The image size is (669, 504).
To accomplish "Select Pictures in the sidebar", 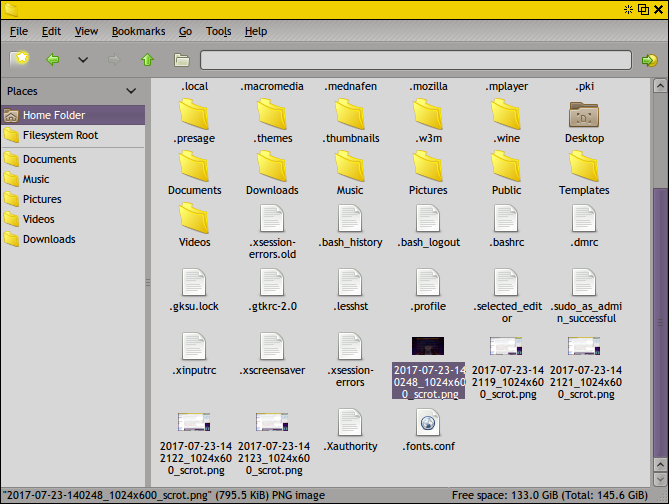I will tap(42, 199).
